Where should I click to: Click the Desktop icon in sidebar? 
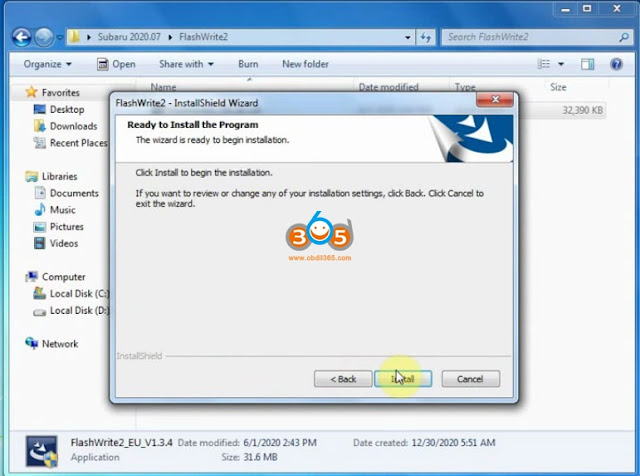click(40, 109)
